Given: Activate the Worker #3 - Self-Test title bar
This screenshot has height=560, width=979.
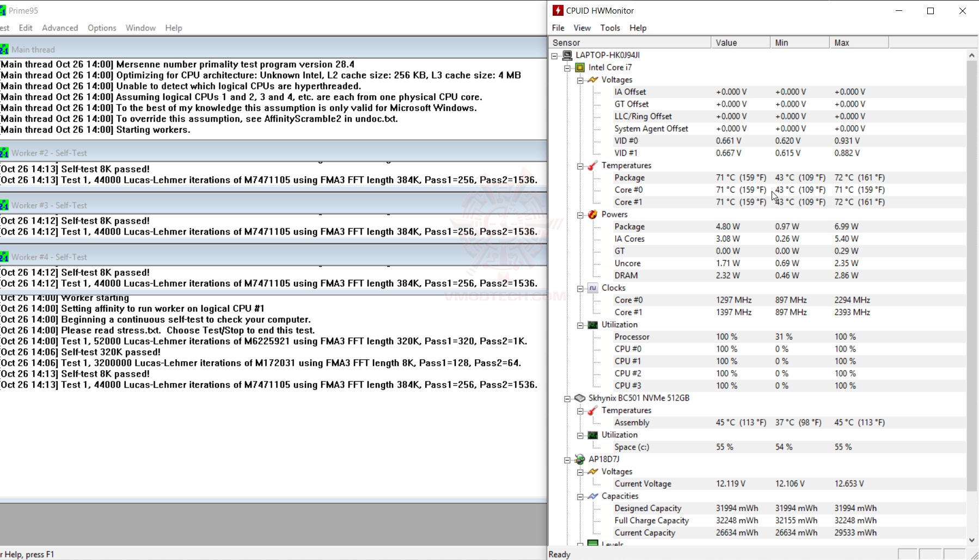Looking at the screenshot, I should 273,205.
